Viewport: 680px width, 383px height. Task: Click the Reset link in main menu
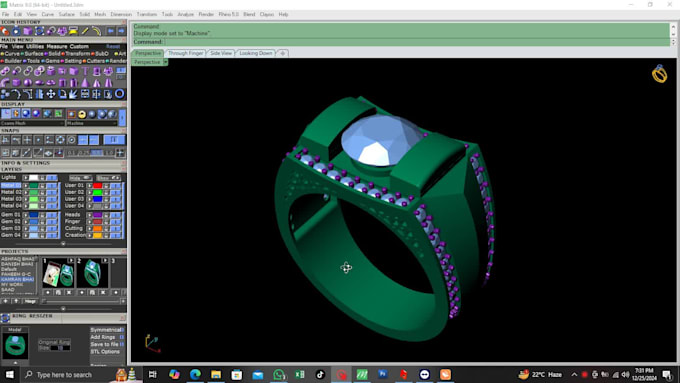click(113, 46)
